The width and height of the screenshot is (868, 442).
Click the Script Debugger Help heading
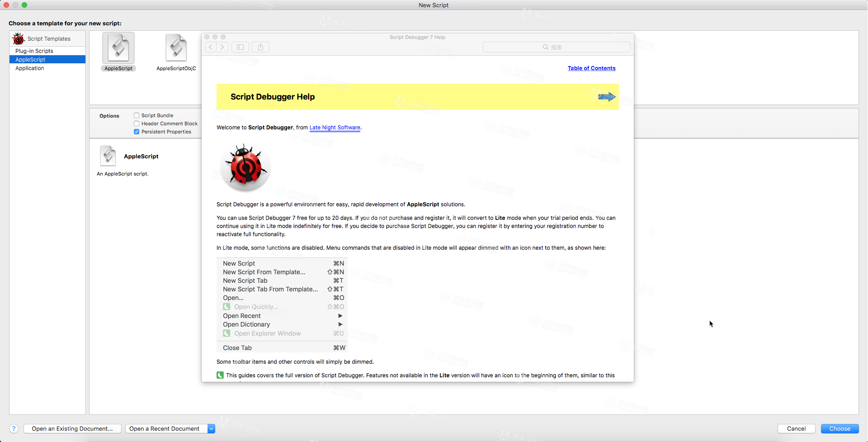pos(273,97)
